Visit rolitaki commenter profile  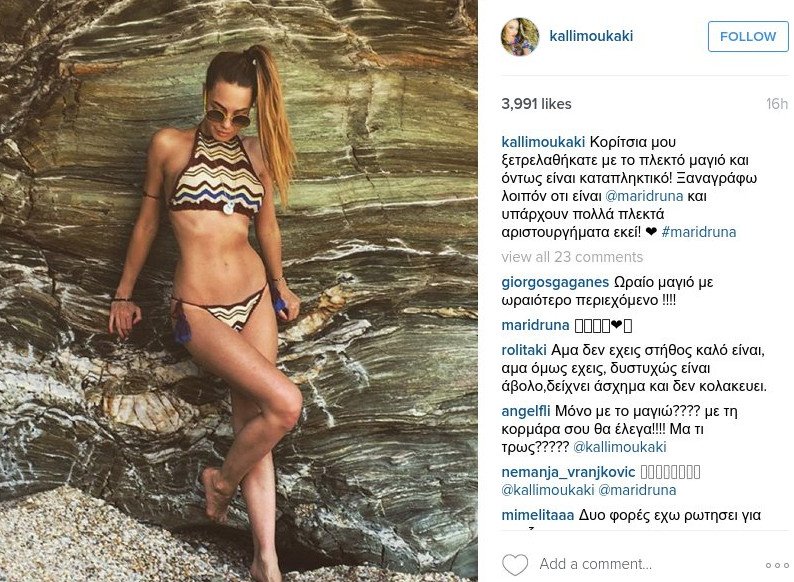pyautogui.click(x=524, y=350)
